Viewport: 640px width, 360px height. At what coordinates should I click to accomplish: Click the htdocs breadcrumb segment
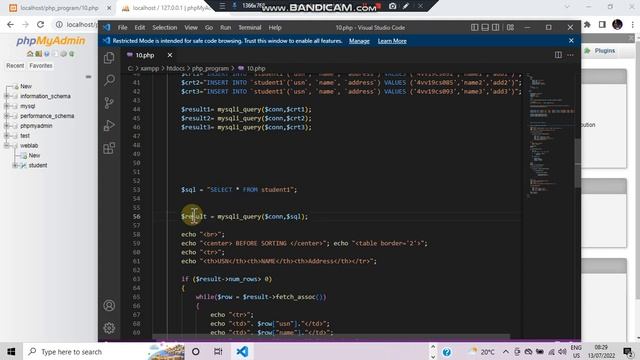tap(175, 69)
